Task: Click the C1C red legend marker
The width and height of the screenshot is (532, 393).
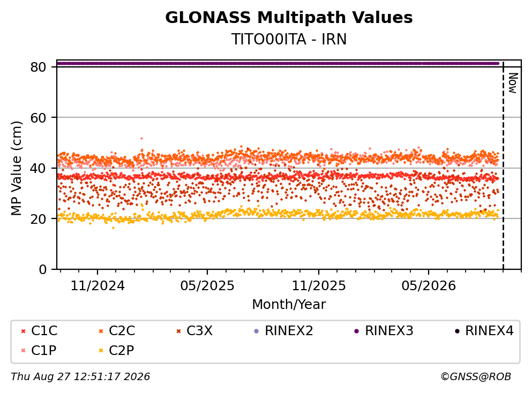Action: click(23, 331)
